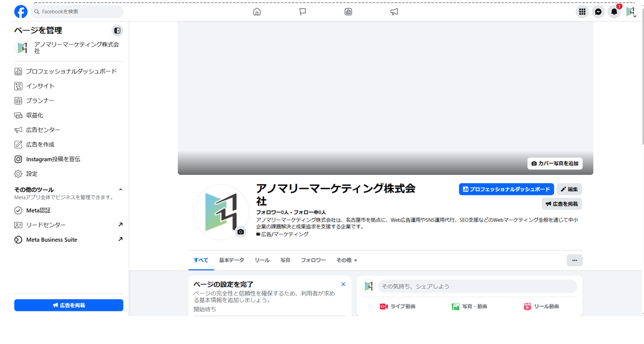Click the Instagram投稿を宣伝 icon
The height and width of the screenshot is (344, 644).
point(18,159)
